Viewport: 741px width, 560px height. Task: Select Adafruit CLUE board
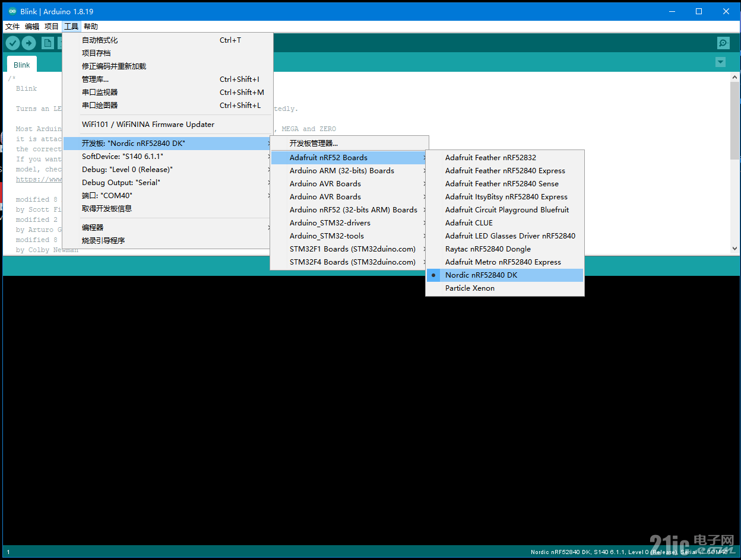click(505, 223)
